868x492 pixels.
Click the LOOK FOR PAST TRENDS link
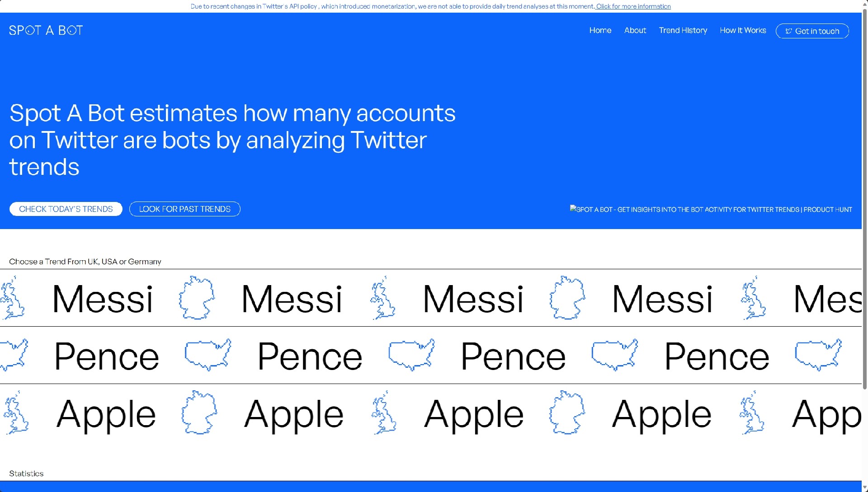[185, 209]
